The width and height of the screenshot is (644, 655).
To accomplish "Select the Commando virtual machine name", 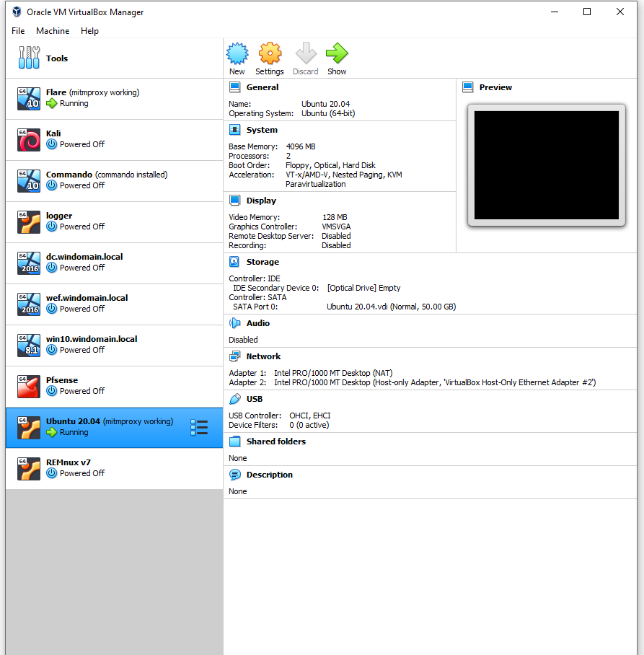I will coord(69,175).
